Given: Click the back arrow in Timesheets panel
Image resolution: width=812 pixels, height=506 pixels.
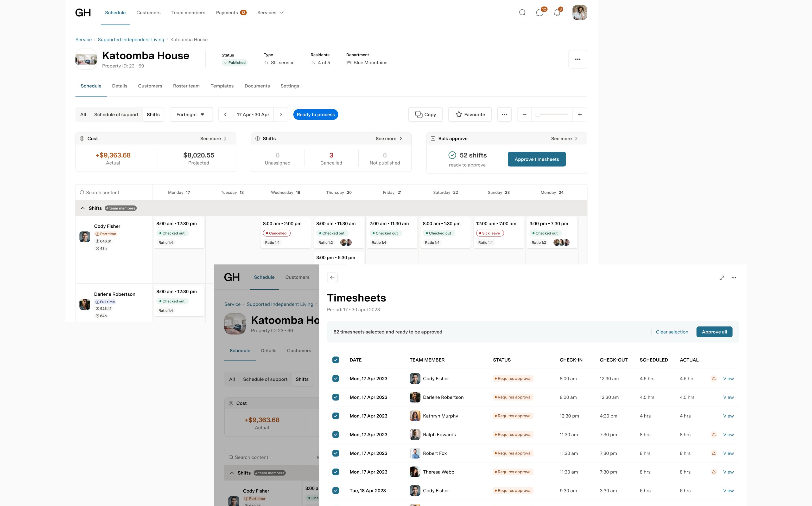Looking at the screenshot, I should (332, 278).
